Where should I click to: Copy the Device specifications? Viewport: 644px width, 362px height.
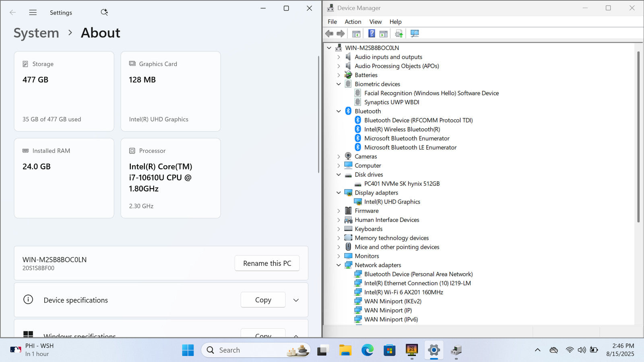click(x=263, y=300)
